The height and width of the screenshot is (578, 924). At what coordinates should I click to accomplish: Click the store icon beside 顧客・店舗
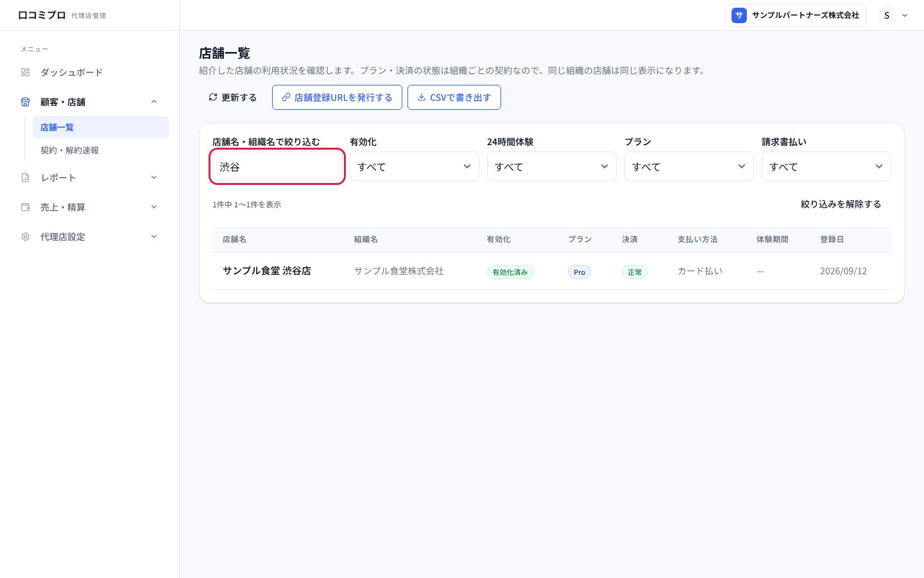pos(25,102)
